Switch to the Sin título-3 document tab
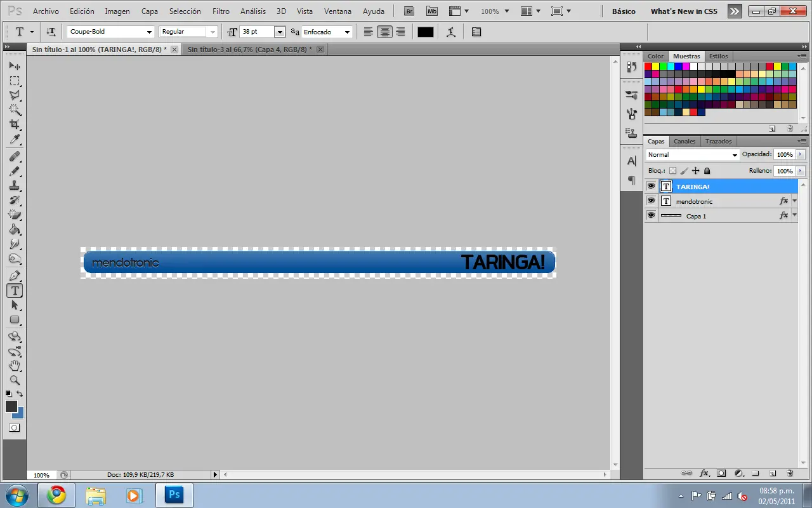812x508 pixels. [x=249, y=49]
